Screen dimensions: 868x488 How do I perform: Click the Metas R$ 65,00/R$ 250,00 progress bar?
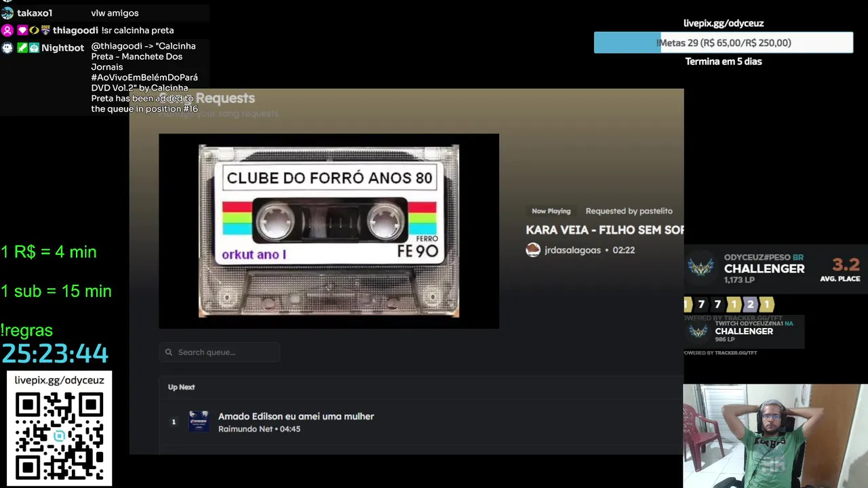click(x=724, y=43)
